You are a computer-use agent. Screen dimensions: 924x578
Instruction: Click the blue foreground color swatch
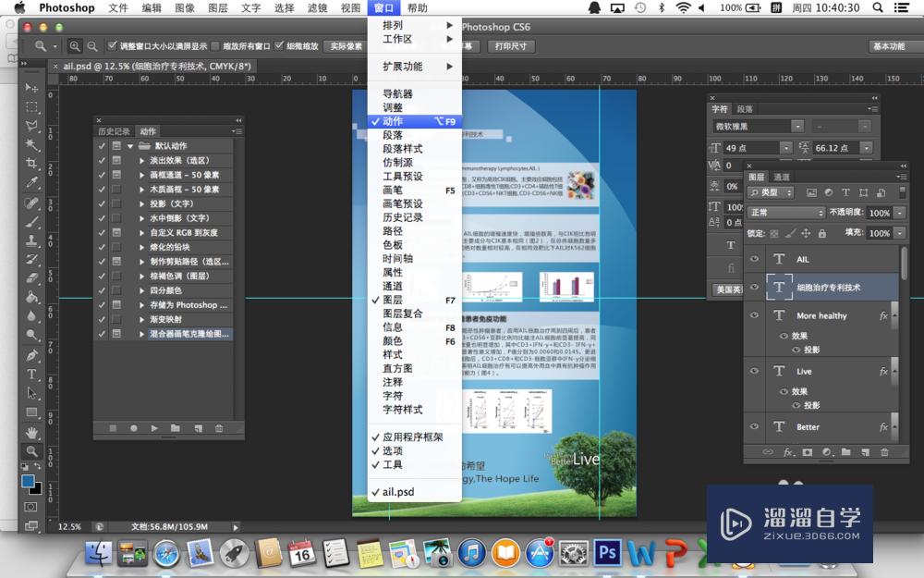[x=29, y=482]
